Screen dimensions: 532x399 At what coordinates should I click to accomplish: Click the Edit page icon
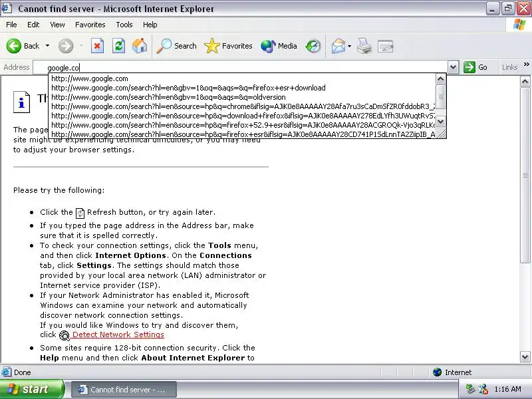coord(386,46)
